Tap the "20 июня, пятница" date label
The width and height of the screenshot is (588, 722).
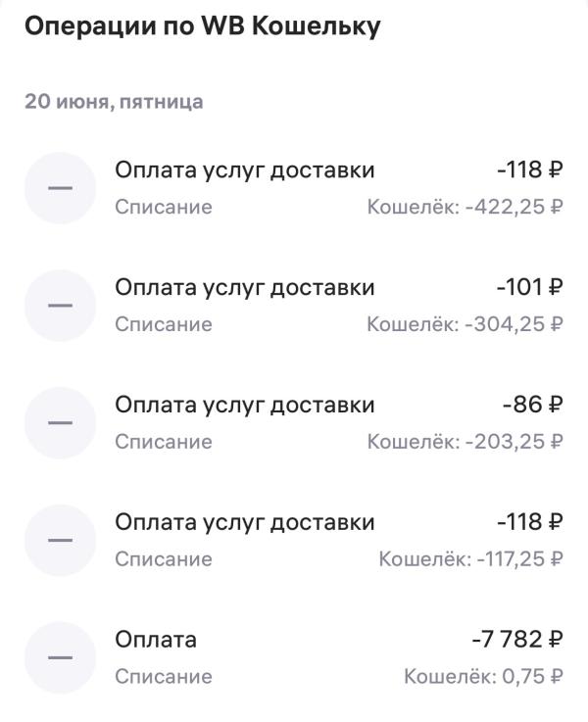[x=114, y=102]
